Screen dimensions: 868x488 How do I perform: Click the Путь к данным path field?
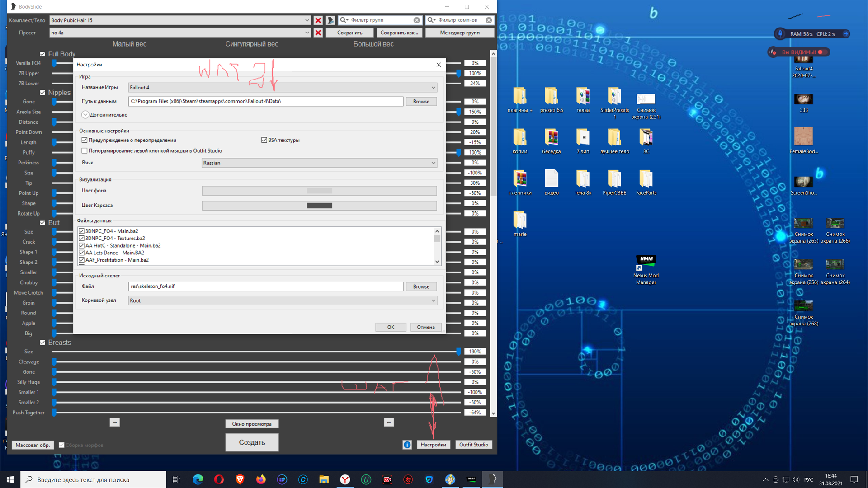[265, 101]
